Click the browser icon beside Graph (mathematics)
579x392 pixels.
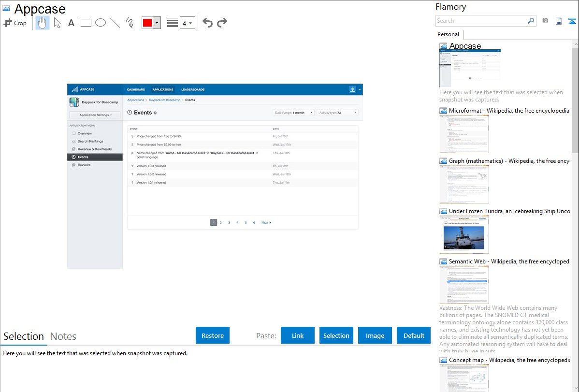click(443, 161)
